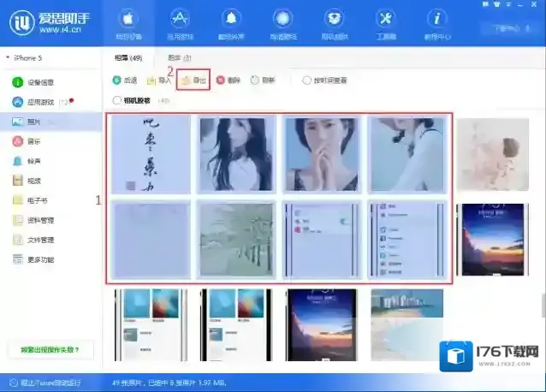The height and width of the screenshot is (392, 546).
Task: Open the 刷机越狱 flash and jailbreak section
Action: pyautogui.click(x=335, y=24)
